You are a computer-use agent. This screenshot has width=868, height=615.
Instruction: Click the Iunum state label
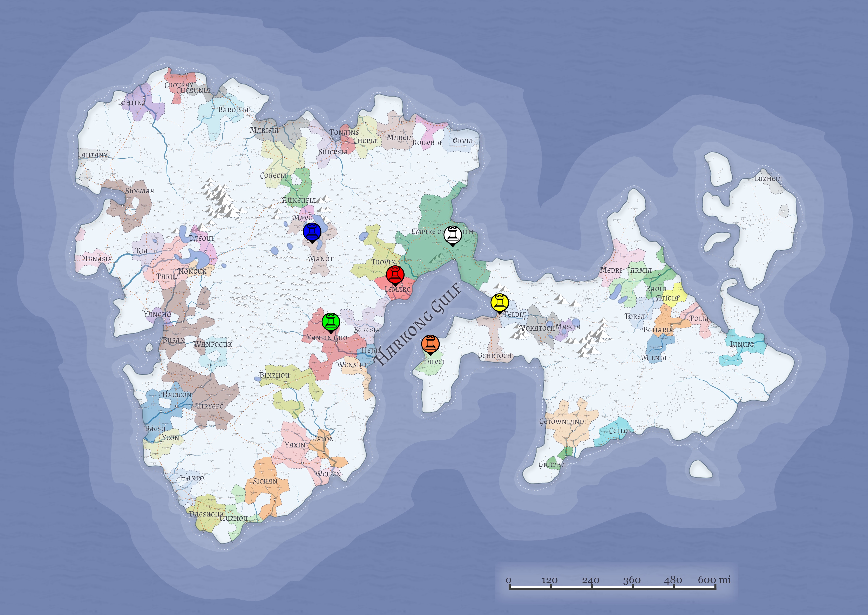[x=741, y=344]
